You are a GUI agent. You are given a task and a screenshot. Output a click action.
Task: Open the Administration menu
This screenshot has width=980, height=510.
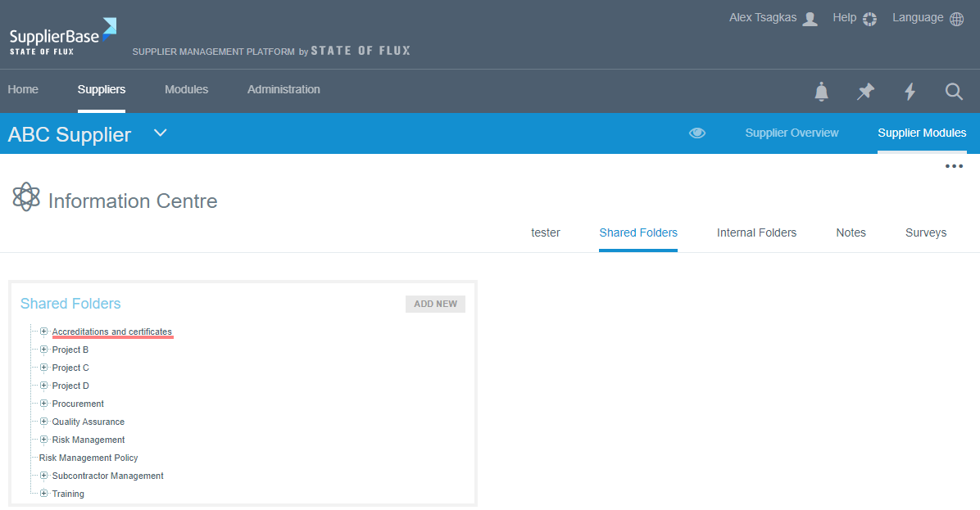[284, 90]
